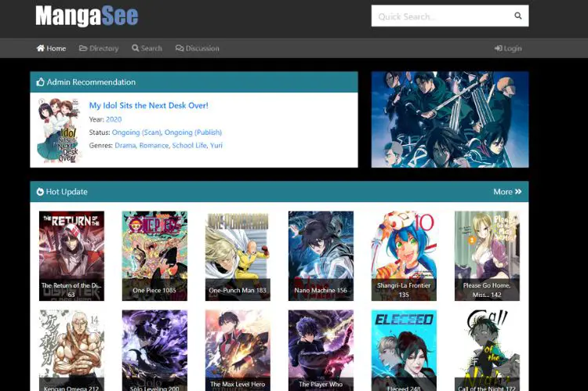Click the house icon beside Home
The image size is (588, 391).
click(40, 48)
